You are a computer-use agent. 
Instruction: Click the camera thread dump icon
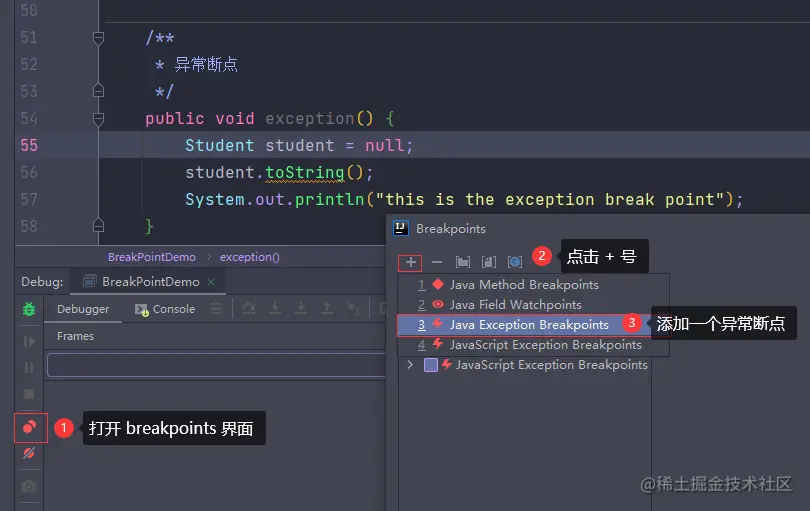(29, 486)
